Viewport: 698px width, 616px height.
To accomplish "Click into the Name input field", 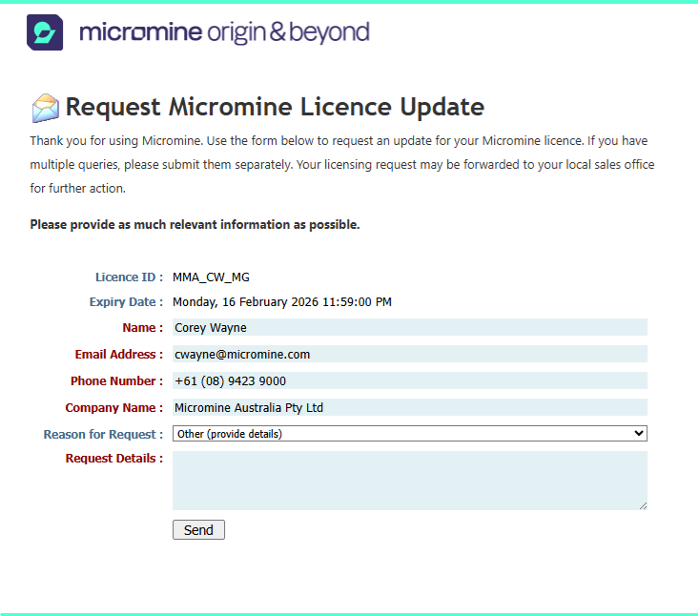I will pos(409,327).
